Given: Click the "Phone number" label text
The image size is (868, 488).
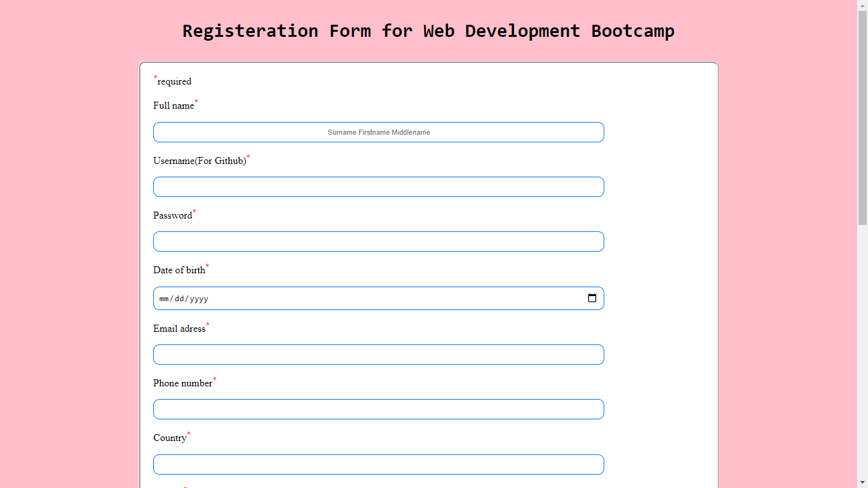Looking at the screenshot, I should pos(182,383).
